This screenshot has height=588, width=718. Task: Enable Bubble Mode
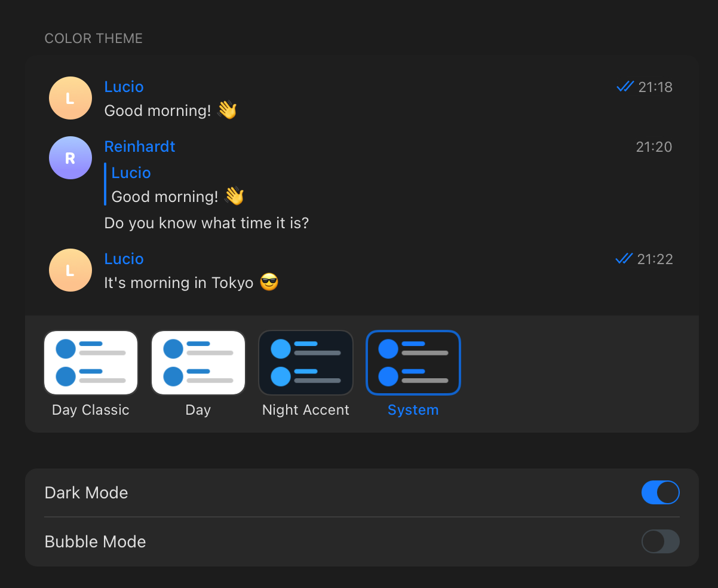pos(660,541)
